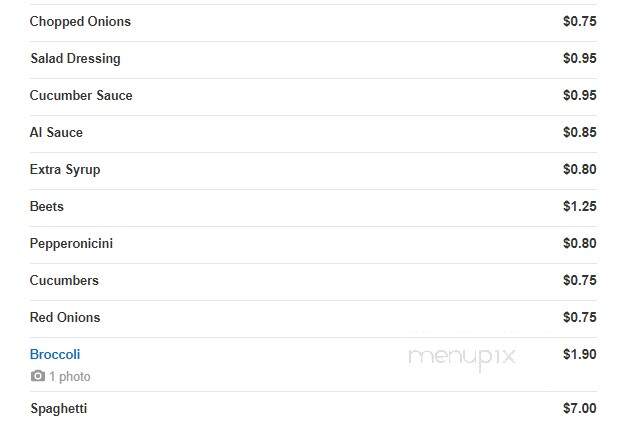Select the Salad Dressing item
641x439 pixels.
pos(75,58)
